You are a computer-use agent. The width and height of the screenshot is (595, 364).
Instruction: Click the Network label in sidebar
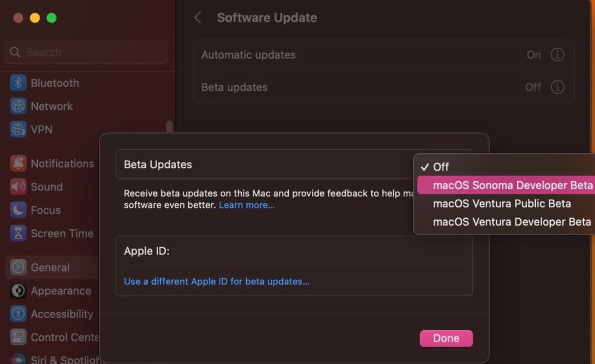coord(52,106)
